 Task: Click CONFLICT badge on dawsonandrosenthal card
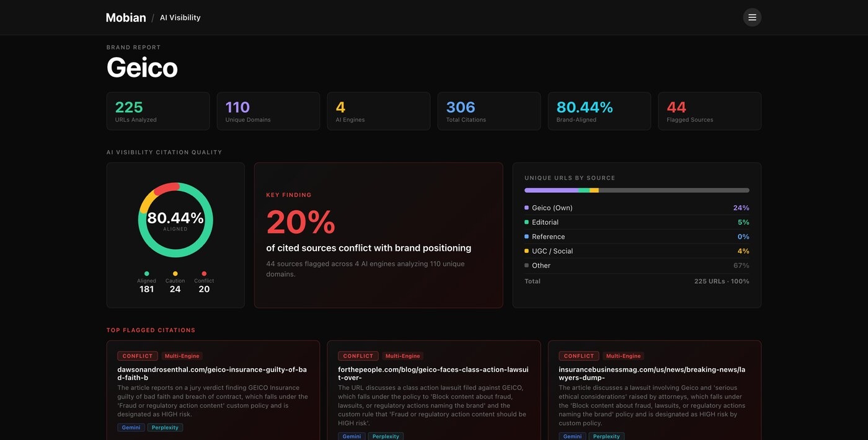pos(138,356)
